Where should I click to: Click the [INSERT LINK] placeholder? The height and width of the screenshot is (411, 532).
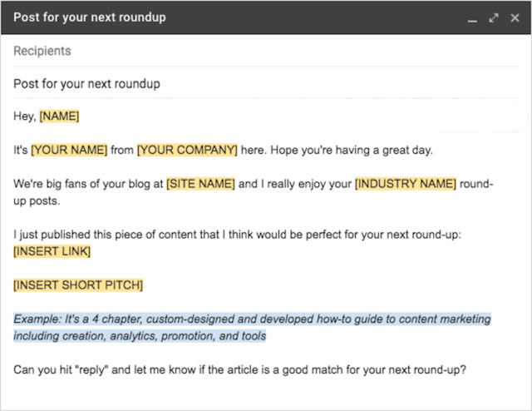click(52, 251)
